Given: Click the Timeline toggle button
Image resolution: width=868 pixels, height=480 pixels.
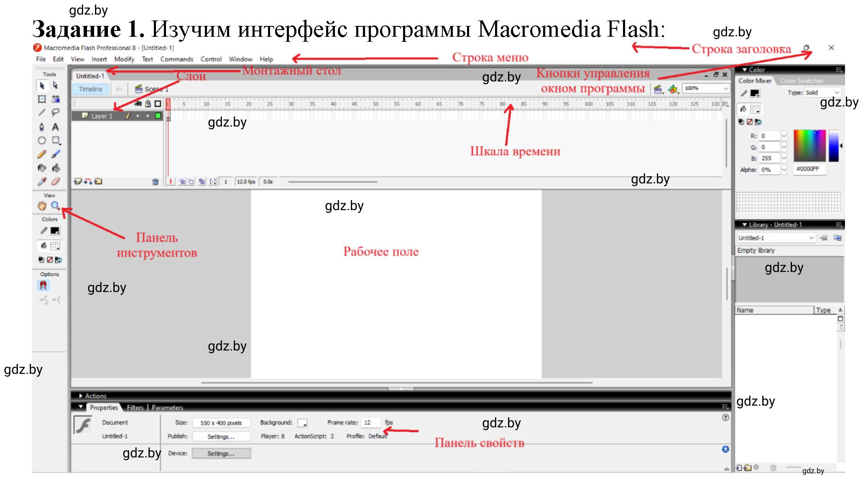Looking at the screenshot, I should pos(90,89).
